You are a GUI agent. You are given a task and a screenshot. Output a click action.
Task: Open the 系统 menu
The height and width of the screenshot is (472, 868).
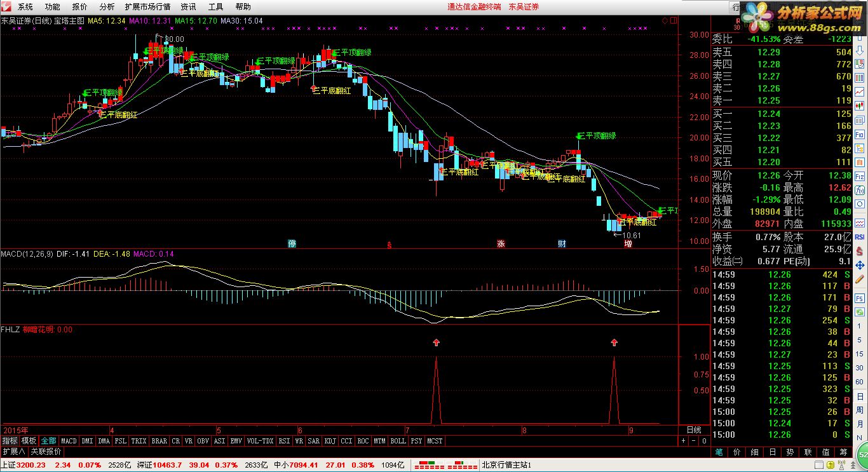[25, 7]
